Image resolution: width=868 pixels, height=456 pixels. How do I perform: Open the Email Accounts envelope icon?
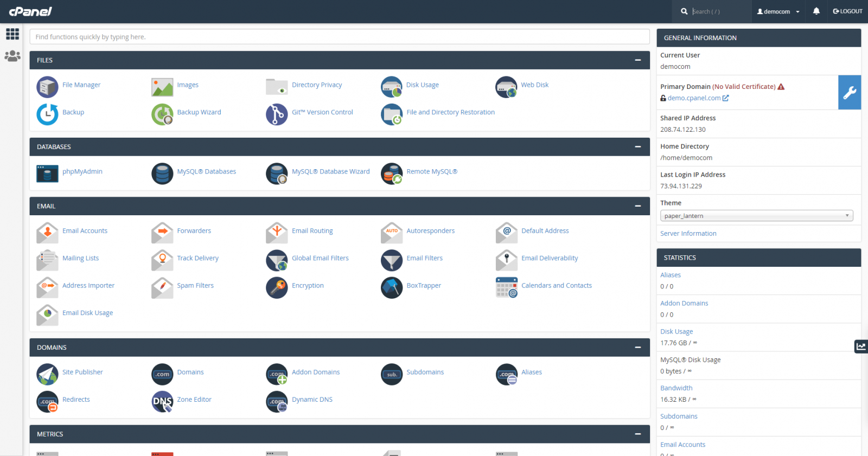(47, 233)
